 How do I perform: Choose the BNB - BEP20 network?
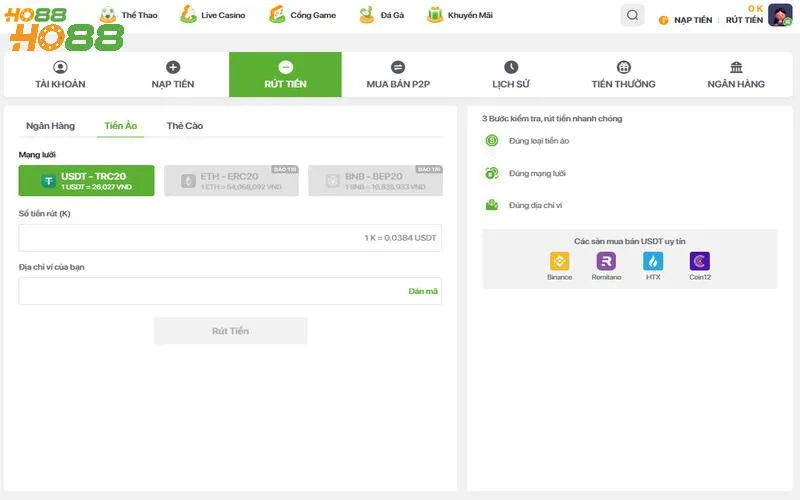click(x=376, y=181)
